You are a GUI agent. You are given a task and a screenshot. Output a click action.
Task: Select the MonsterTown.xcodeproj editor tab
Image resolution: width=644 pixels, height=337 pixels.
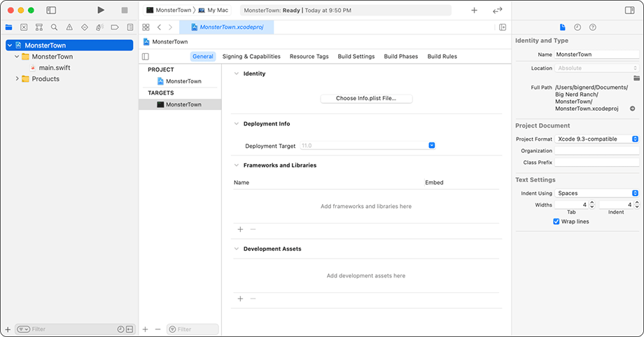click(x=227, y=27)
